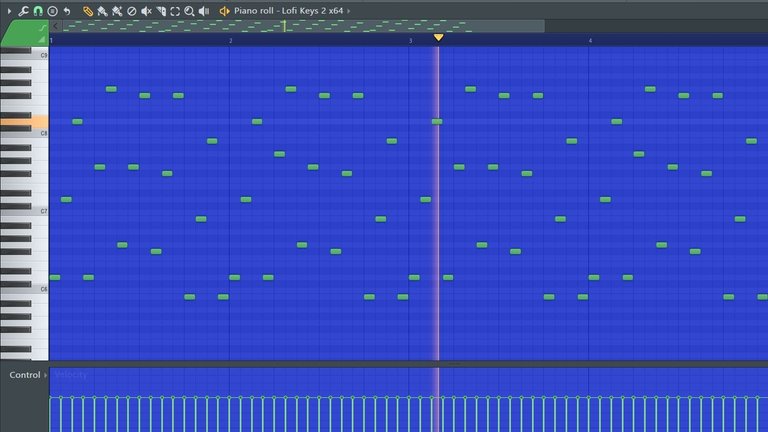
Task: Click bar 3 on the timeline ruler
Action: pos(410,41)
